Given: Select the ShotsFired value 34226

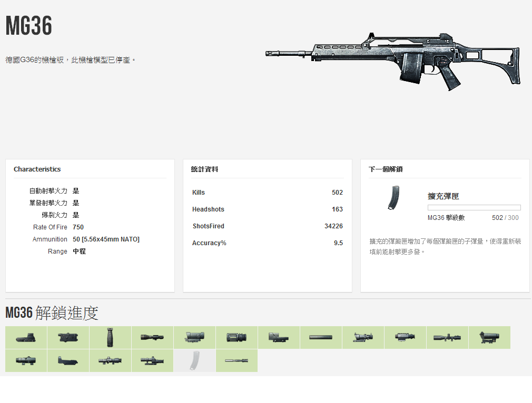Looking at the screenshot, I should [x=333, y=226].
